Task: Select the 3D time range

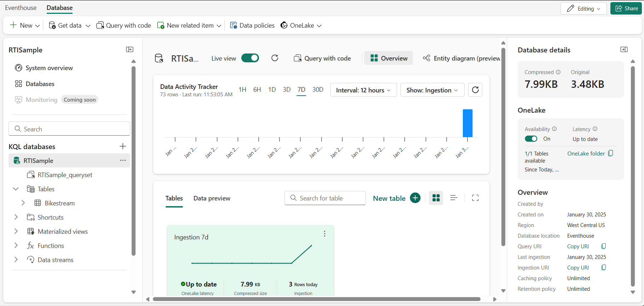Action: click(x=287, y=90)
